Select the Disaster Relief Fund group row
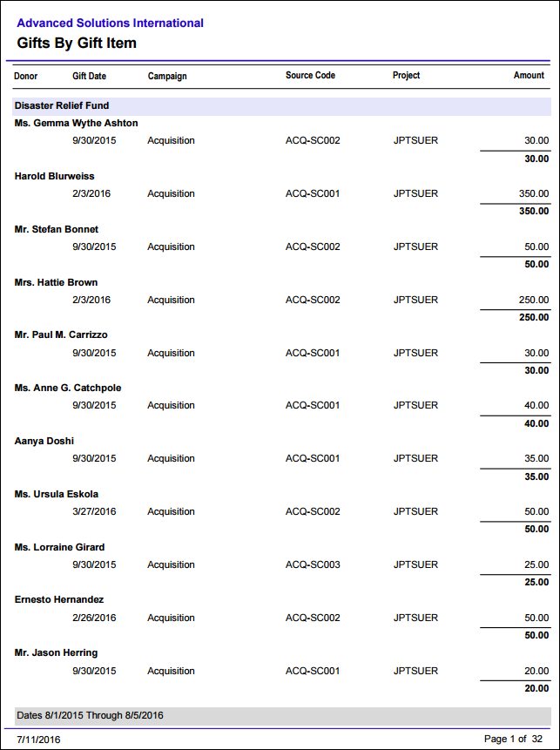The height and width of the screenshot is (750, 560). [x=281, y=105]
